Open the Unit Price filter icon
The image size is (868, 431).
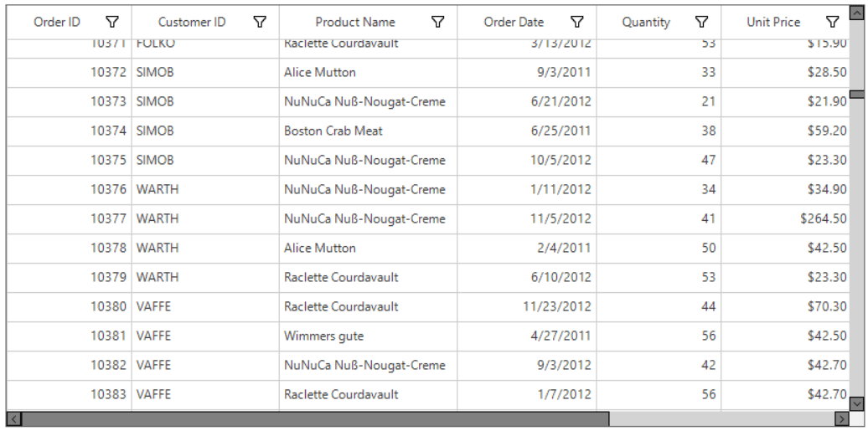click(832, 22)
